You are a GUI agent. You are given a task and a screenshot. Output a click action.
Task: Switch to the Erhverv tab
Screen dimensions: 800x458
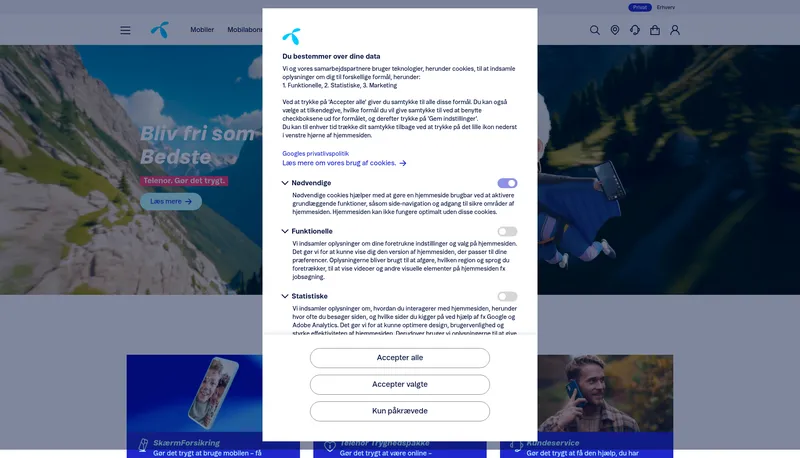click(x=665, y=7)
